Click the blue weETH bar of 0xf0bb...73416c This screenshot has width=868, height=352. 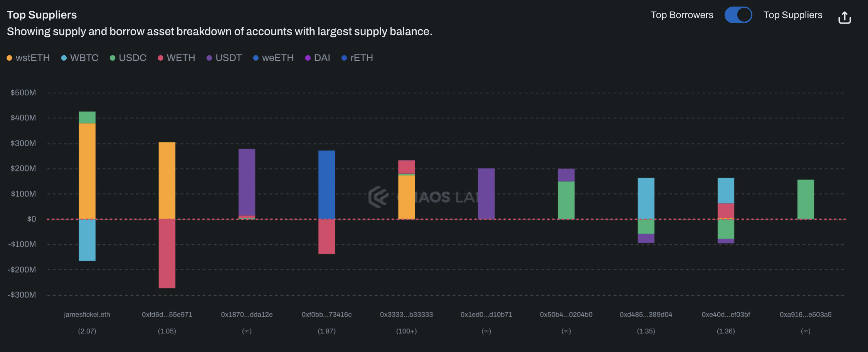click(326, 184)
